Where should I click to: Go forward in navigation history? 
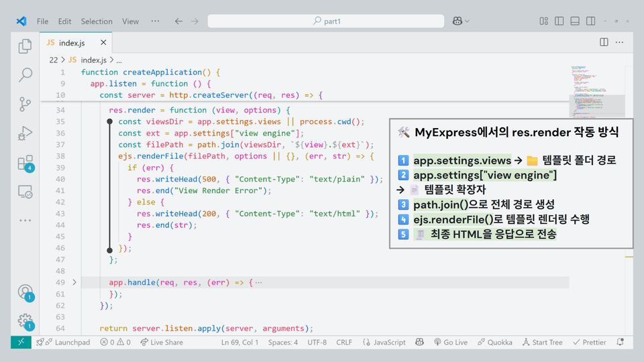195,21
